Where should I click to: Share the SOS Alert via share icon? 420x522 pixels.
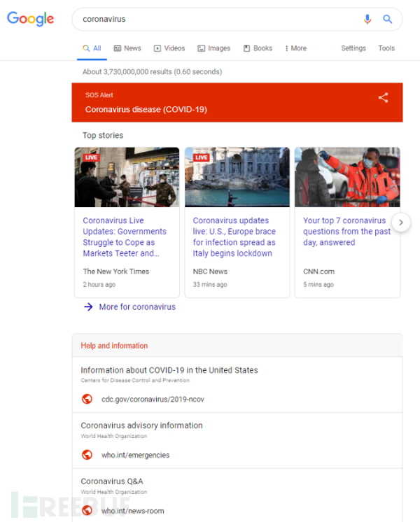(383, 98)
